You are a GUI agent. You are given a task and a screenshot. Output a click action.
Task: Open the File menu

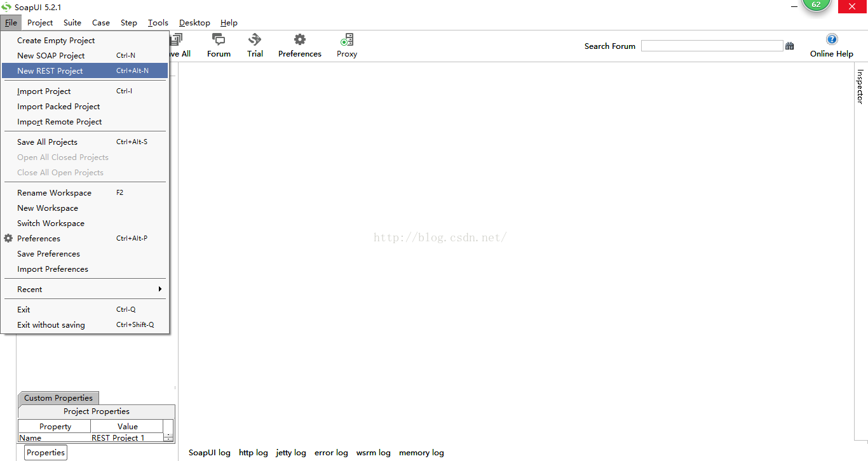click(11, 22)
